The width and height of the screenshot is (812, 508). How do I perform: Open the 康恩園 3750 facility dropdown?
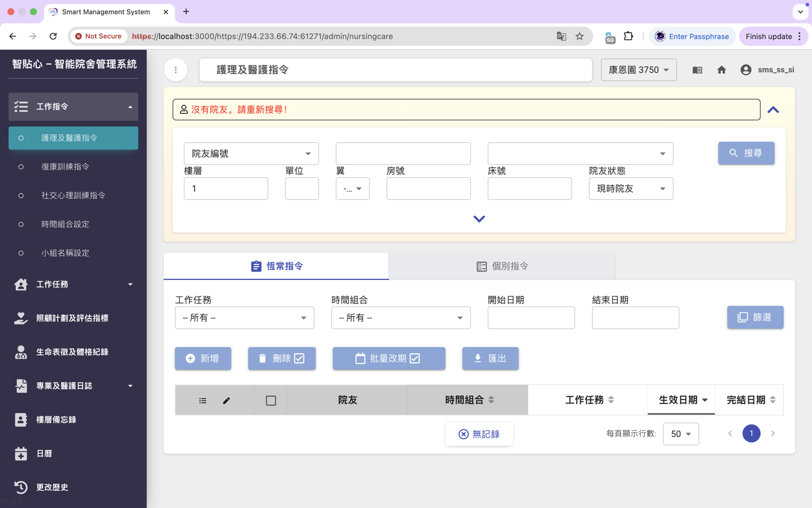638,70
